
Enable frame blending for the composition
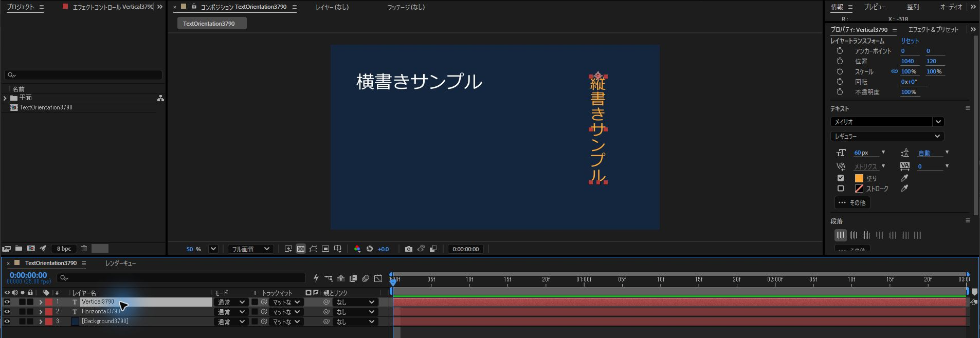[x=353, y=278]
